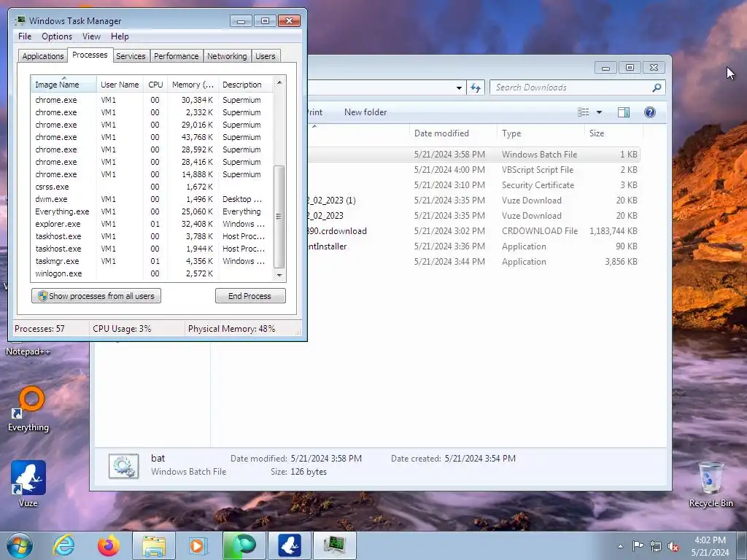
Task: Open Firefox from the taskbar
Action: tap(109, 545)
